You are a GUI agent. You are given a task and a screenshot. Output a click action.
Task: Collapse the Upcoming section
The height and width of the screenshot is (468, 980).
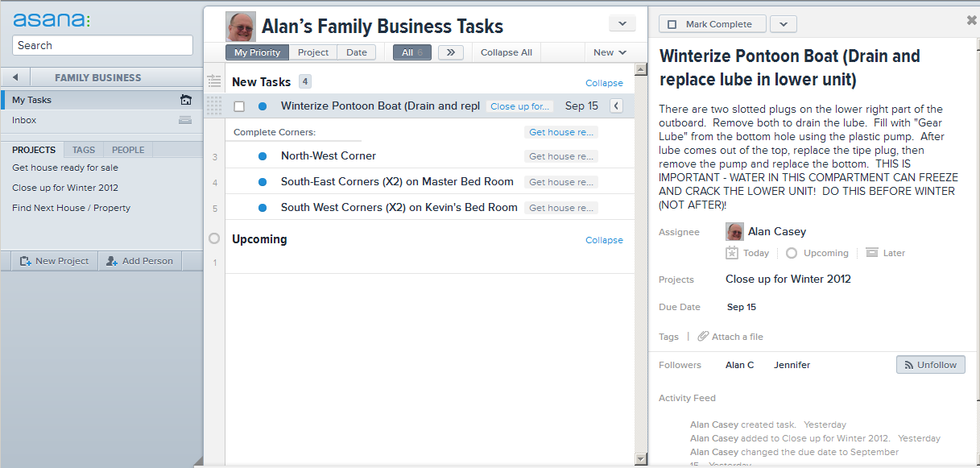coord(604,240)
